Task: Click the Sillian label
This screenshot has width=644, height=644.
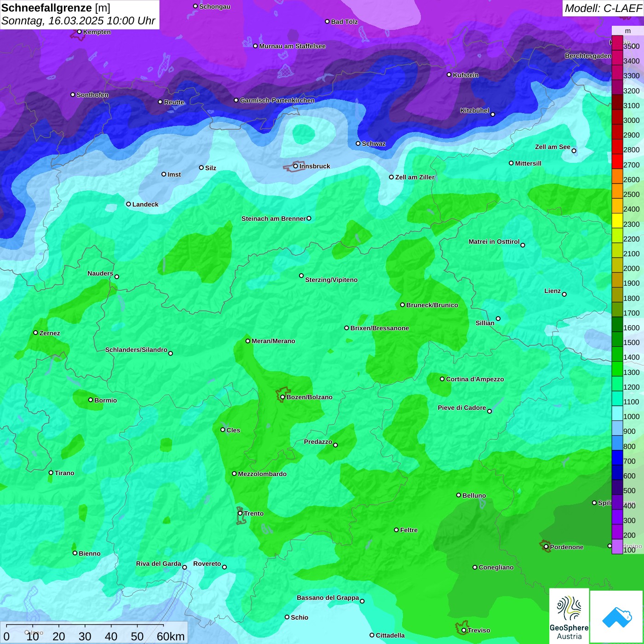Action: coord(485,323)
